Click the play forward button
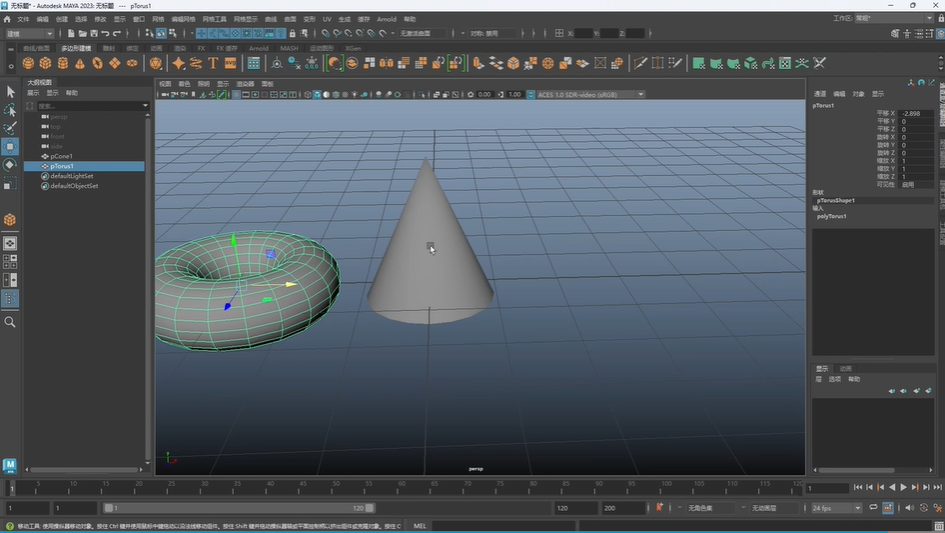 tap(903, 487)
